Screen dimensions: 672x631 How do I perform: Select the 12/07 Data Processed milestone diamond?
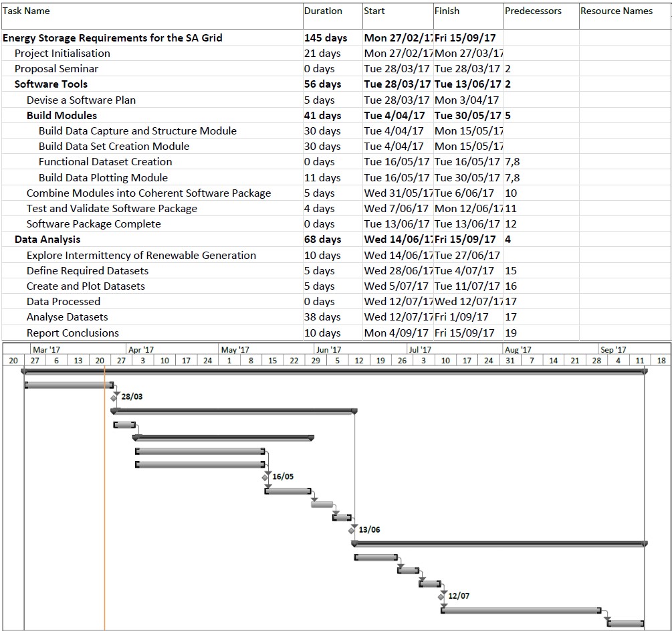pos(441,597)
